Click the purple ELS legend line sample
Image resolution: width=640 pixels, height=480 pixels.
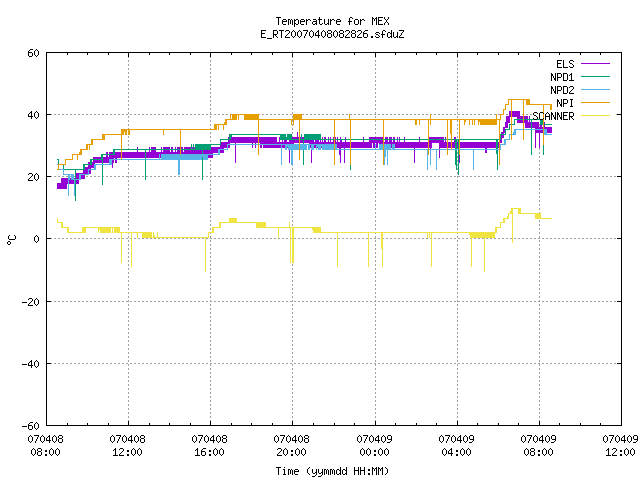[596, 64]
